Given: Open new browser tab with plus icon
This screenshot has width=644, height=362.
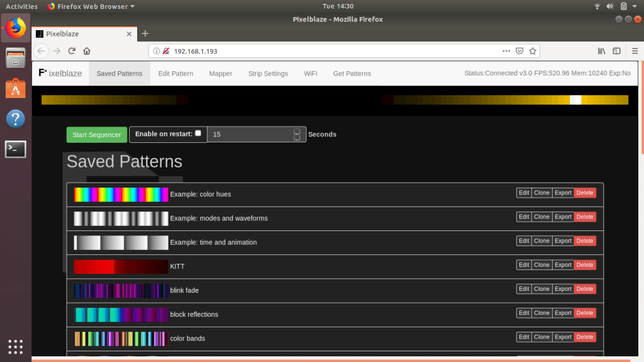Looking at the screenshot, I should click(x=145, y=33).
